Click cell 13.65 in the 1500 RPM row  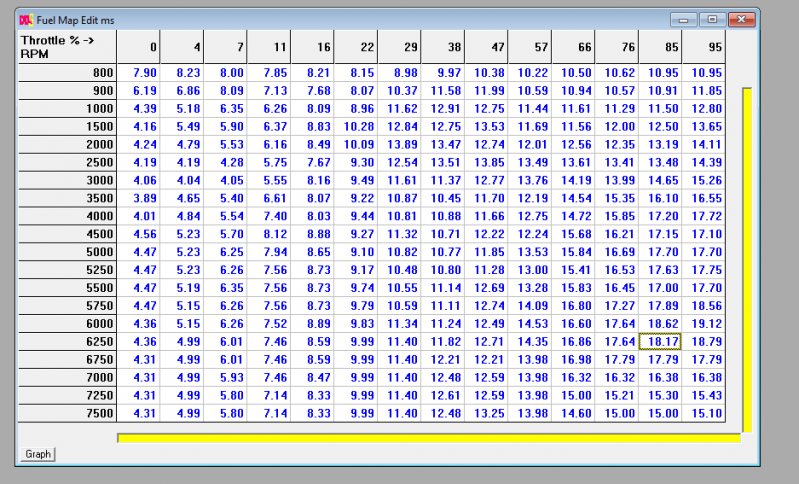point(704,126)
